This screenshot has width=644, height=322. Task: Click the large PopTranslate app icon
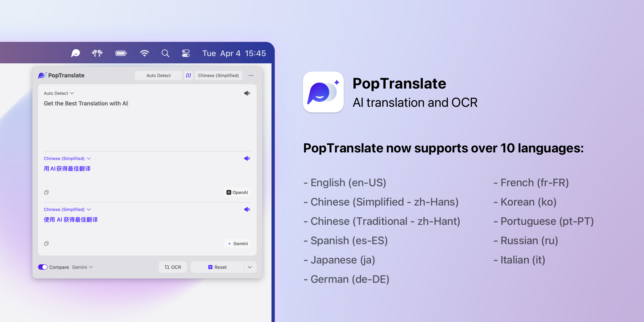323,92
